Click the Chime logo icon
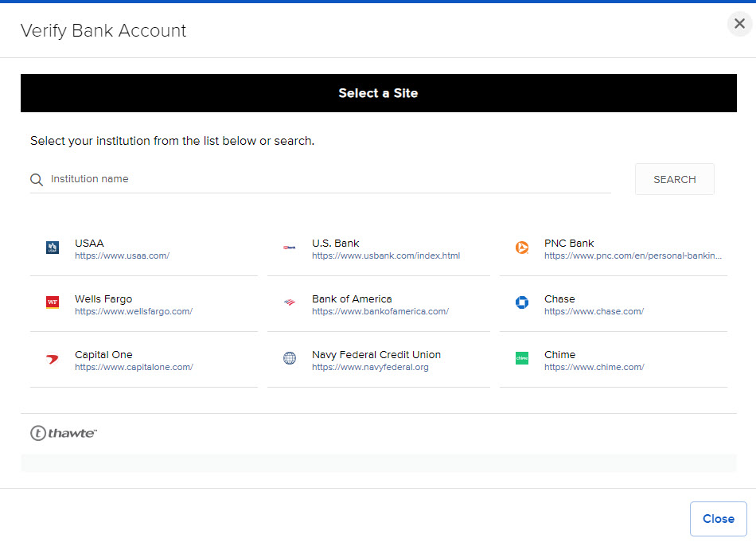 (522, 358)
